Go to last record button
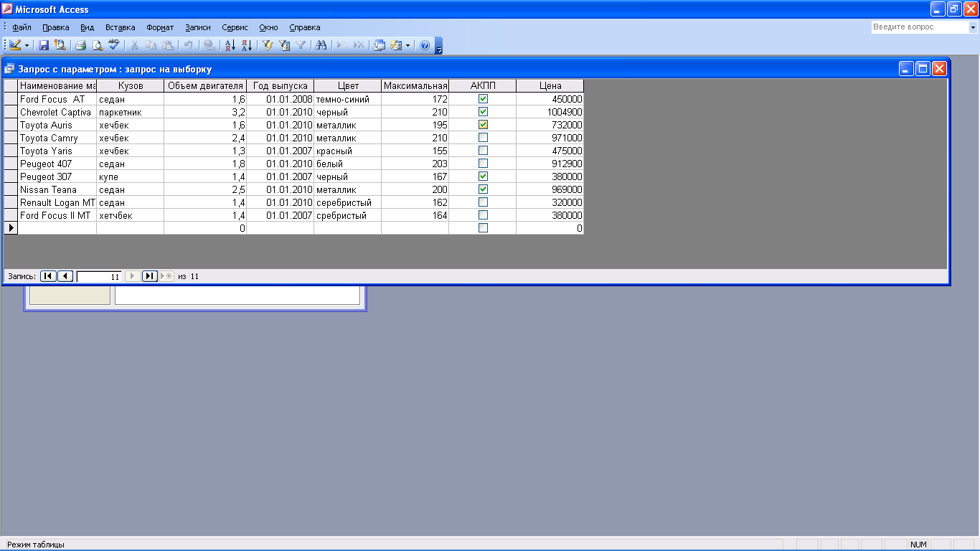This screenshot has height=551, width=980. (150, 276)
